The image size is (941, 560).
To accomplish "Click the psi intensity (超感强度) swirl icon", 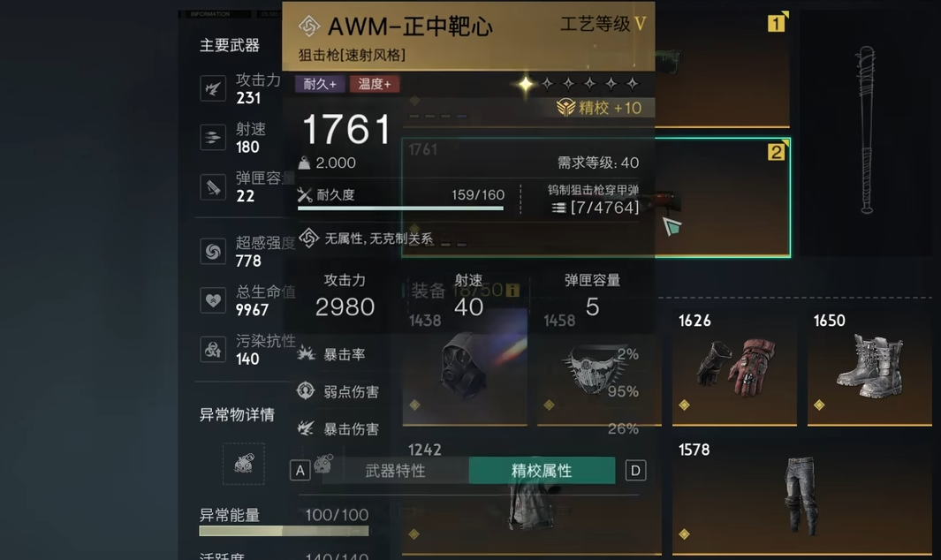I will click(212, 252).
